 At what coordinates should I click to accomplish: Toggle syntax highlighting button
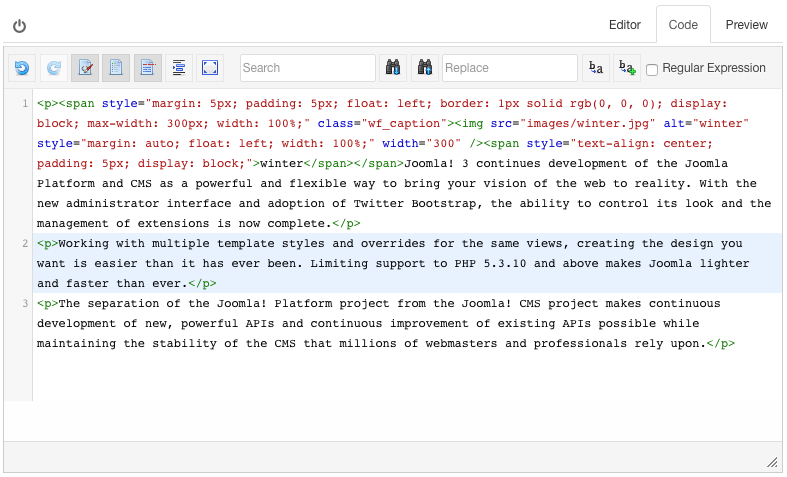(x=85, y=68)
